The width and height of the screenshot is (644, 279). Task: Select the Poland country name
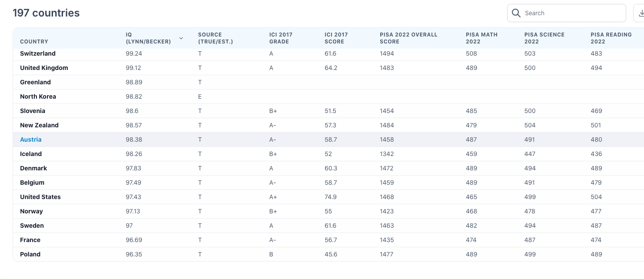click(30, 254)
